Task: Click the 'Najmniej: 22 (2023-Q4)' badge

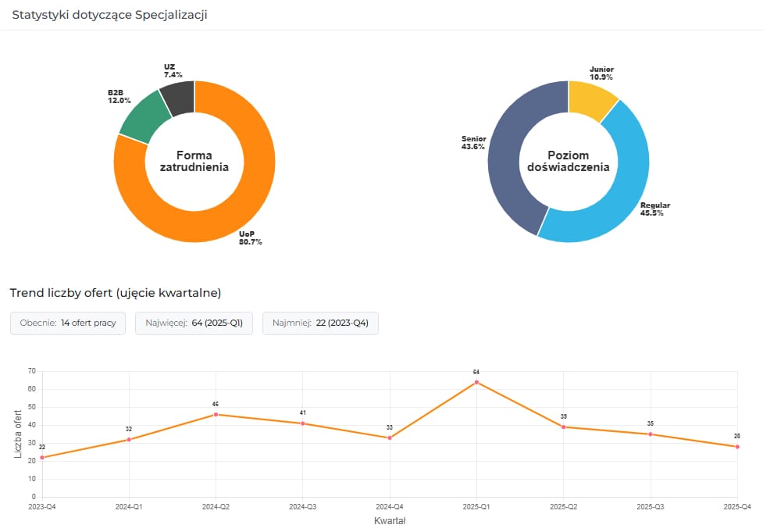Action: [320, 323]
